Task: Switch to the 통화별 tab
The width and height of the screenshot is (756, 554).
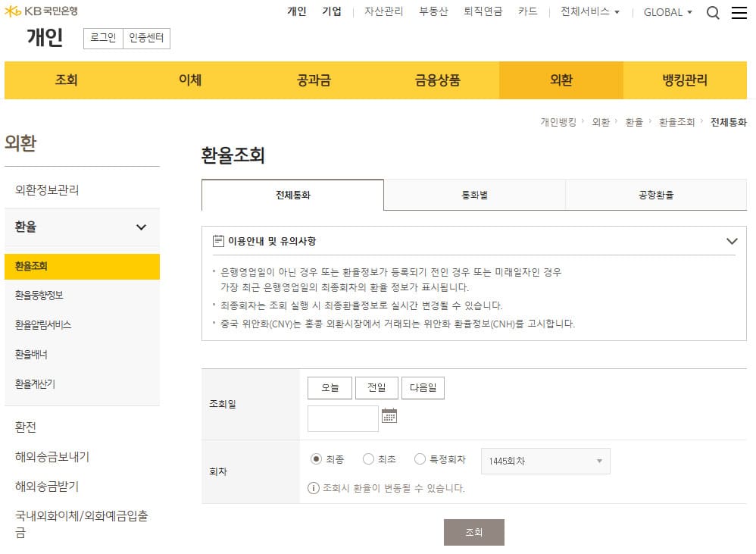Action: click(x=474, y=195)
